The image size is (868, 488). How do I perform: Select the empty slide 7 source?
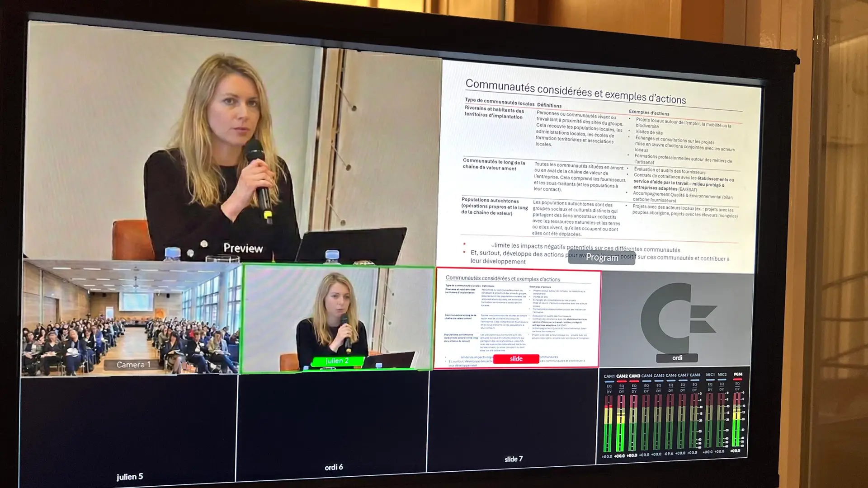tap(513, 418)
